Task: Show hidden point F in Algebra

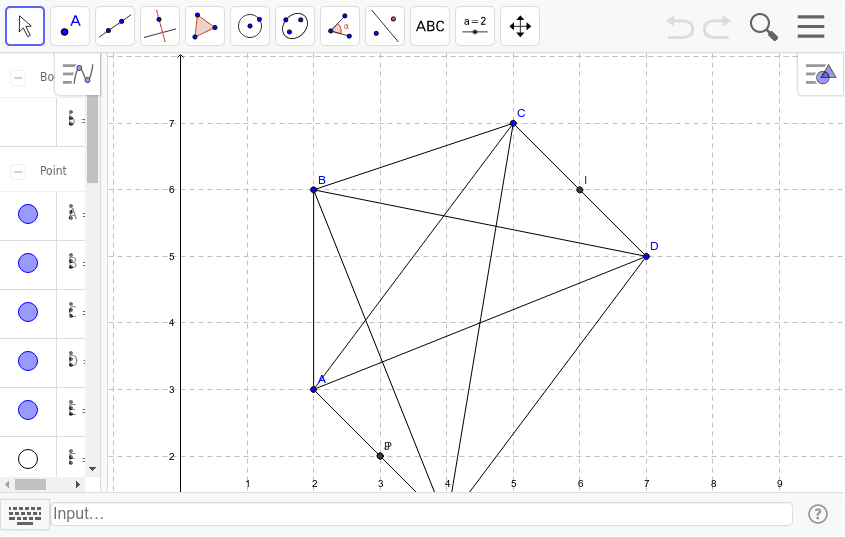Action: pyautogui.click(x=28, y=459)
